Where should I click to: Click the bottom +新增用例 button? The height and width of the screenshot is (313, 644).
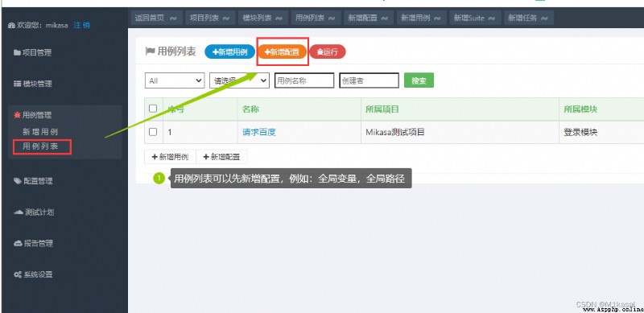170,157
